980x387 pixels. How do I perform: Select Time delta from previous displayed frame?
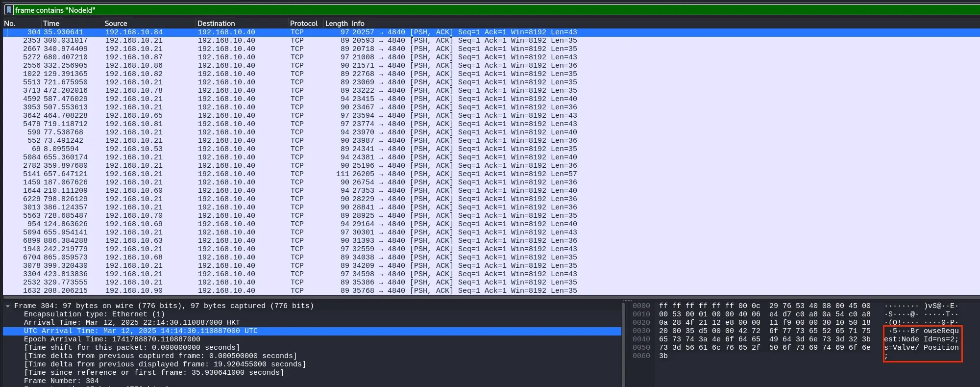coord(312,364)
